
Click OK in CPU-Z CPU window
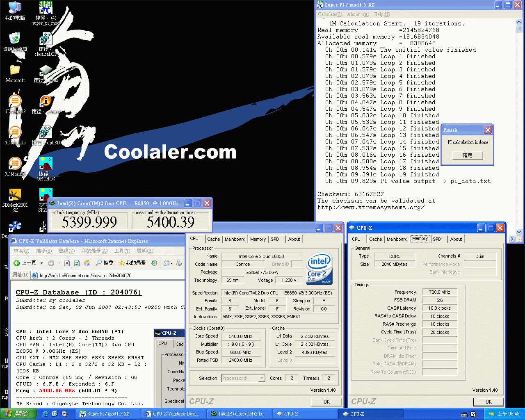pyautogui.click(x=326, y=402)
